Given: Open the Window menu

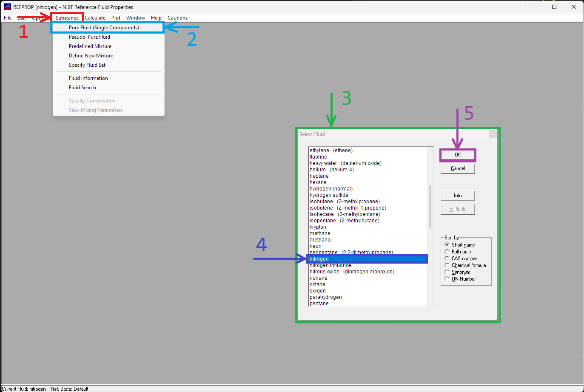Looking at the screenshot, I should pos(136,18).
